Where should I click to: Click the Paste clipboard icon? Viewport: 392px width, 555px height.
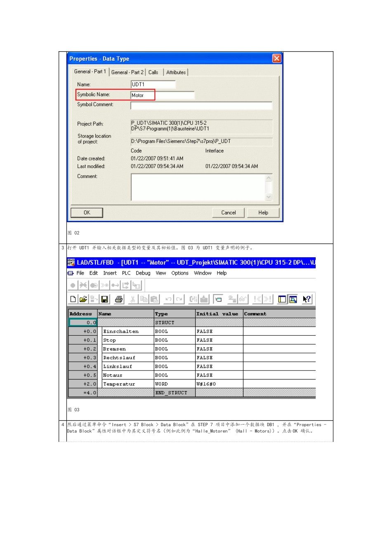pyautogui.click(x=154, y=299)
